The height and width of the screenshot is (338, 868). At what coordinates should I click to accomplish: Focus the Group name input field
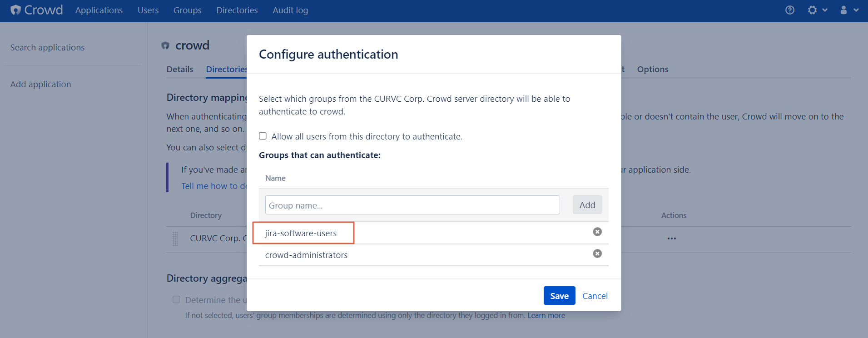click(x=412, y=205)
